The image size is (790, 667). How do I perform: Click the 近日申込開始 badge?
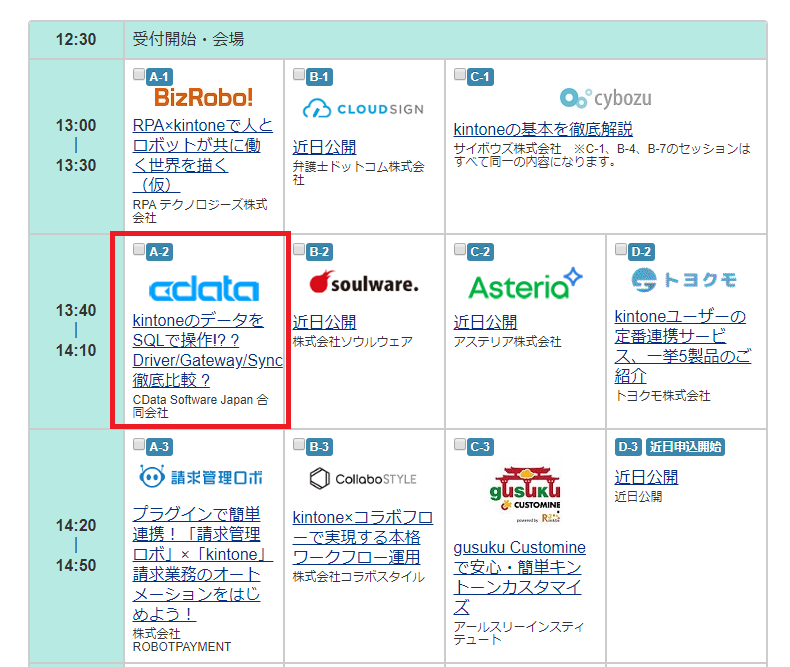point(685,447)
